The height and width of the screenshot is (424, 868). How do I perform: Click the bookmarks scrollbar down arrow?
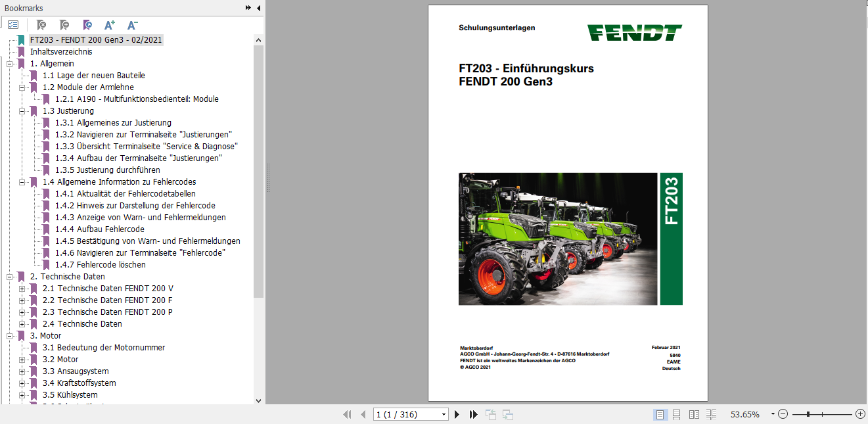tap(258, 400)
